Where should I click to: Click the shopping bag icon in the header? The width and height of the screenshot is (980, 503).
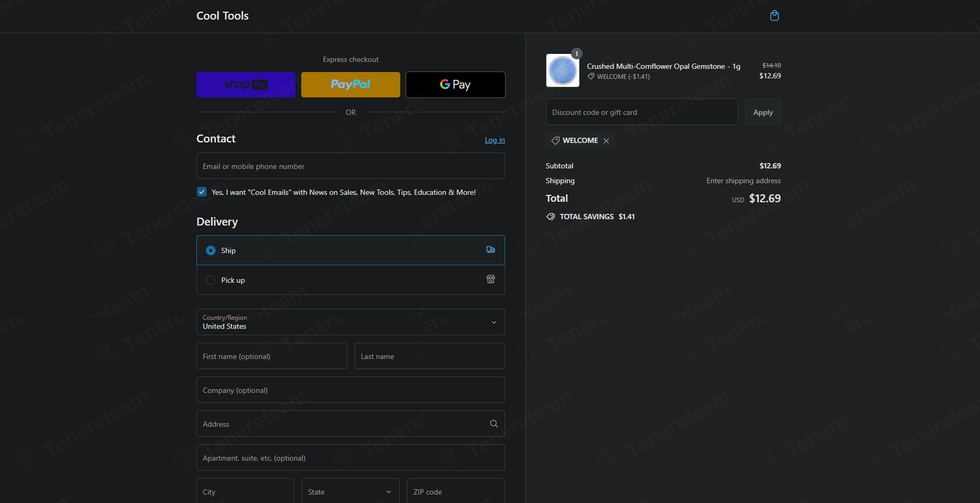[x=774, y=15]
